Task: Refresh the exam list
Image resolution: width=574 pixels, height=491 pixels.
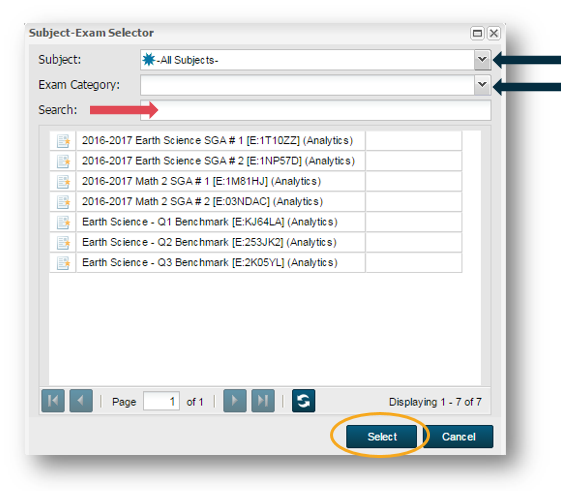Action: pyautogui.click(x=303, y=401)
